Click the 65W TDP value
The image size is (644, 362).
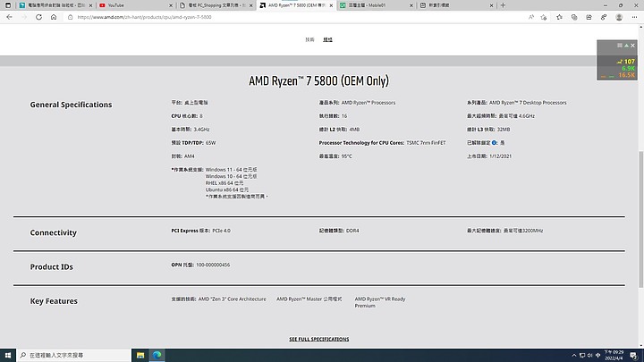[211, 143]
